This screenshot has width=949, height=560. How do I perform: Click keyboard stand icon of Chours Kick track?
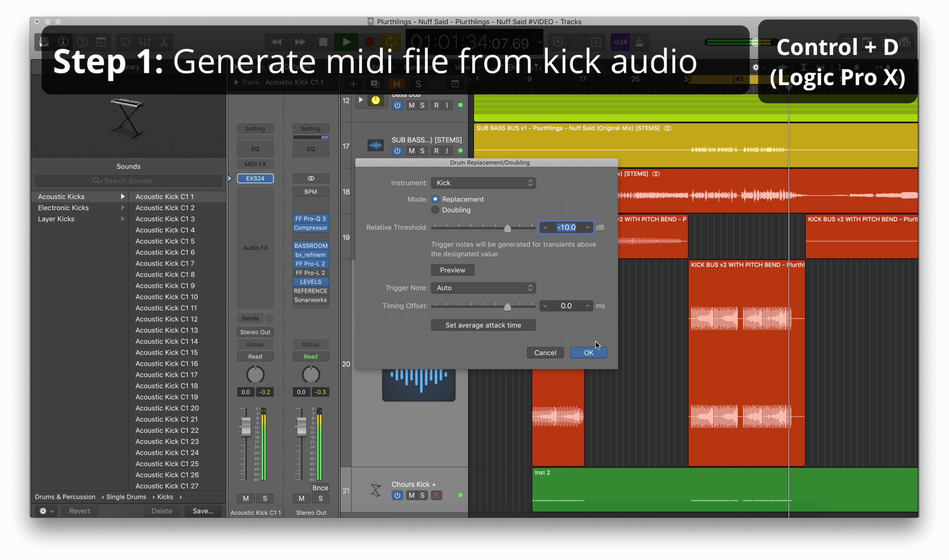pos(375,489)
